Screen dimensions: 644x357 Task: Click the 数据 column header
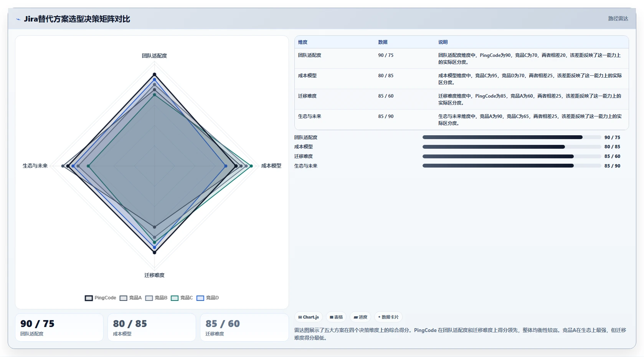(383, 42)
